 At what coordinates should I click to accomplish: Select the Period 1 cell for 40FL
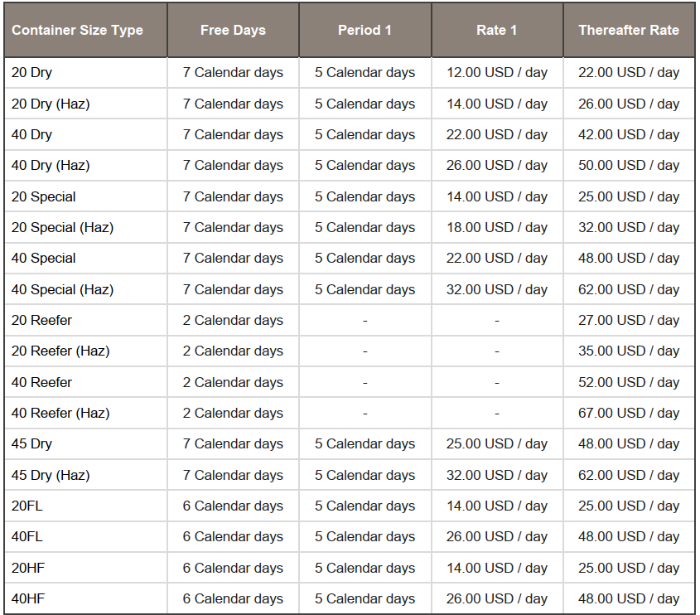(364, 536)
